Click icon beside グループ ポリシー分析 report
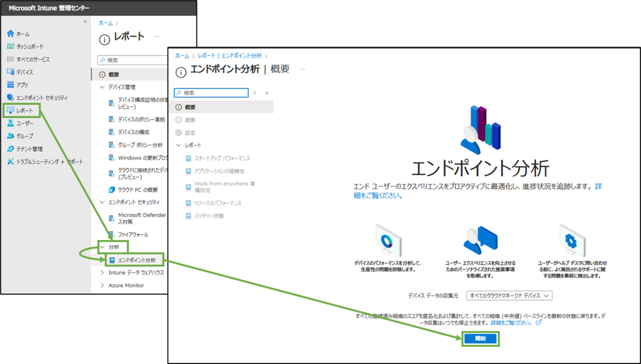This screenshot has height=364, width=641. pyautogui.click(x=112, y=145)
